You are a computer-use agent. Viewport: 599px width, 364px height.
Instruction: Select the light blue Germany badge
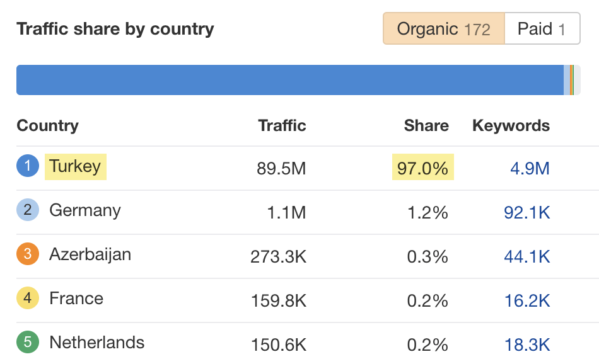coord(28,210)
